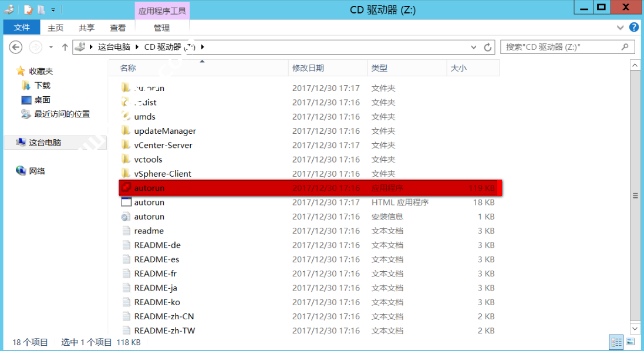Click icon of autorun setup information file
644x351 pixels.
click(126, 217)
